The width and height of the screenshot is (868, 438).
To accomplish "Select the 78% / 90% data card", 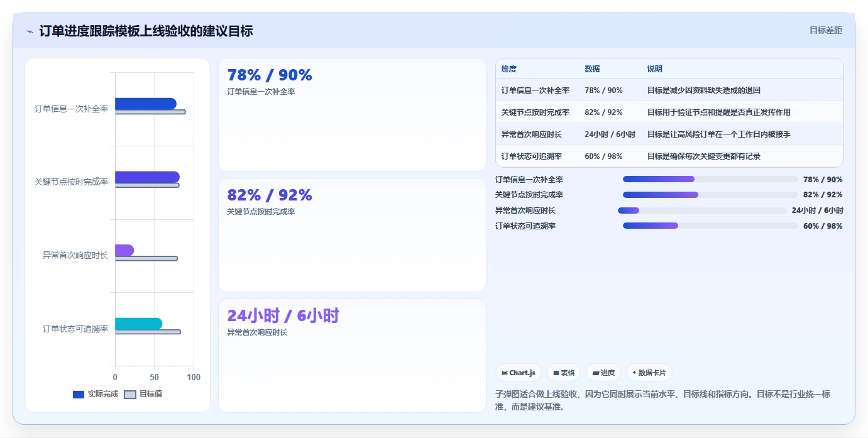I will (352, 115).
